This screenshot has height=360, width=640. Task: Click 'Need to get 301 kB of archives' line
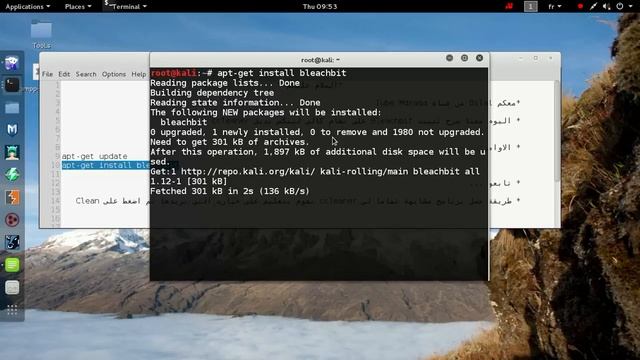230,142
